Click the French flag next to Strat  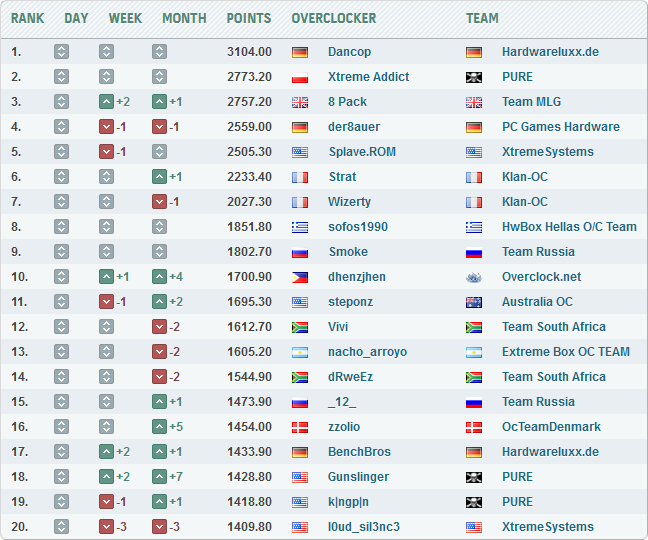300,177
